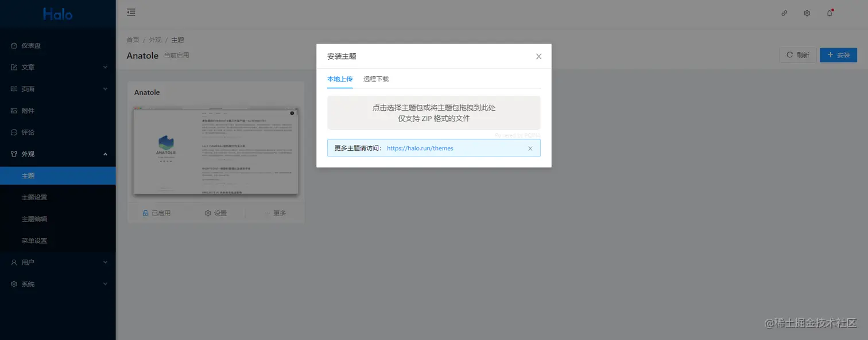Select 菜单设置 submenu item
Screen dimensions: 868x340
click(58, 241)
